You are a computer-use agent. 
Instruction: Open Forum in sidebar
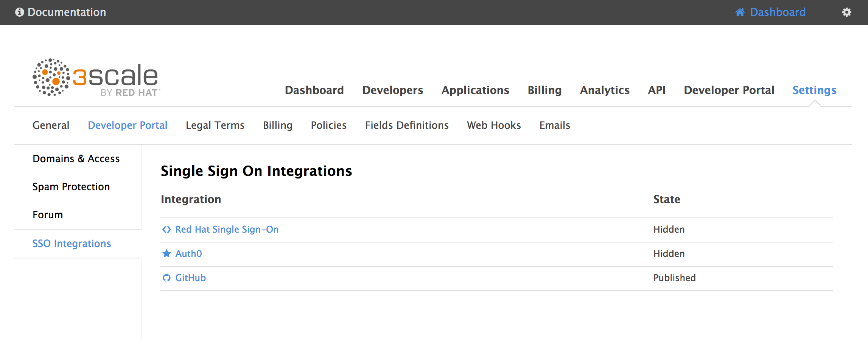[48, 214]
